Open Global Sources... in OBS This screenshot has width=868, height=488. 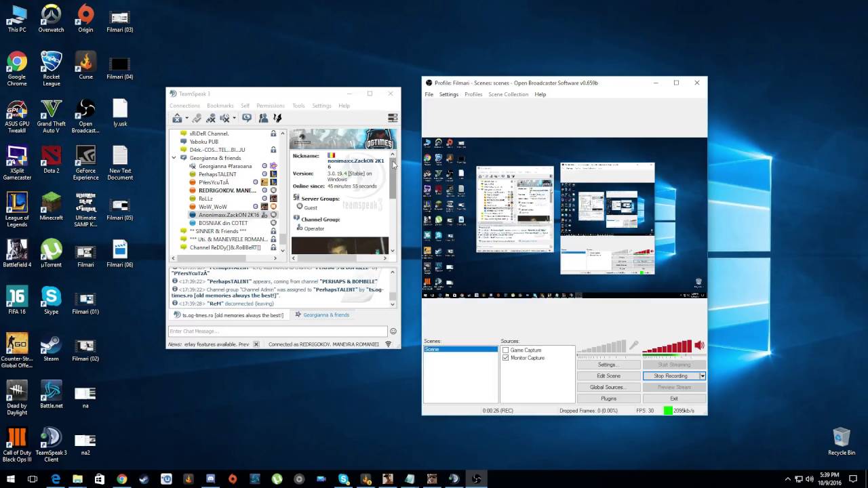click(608, 387)
